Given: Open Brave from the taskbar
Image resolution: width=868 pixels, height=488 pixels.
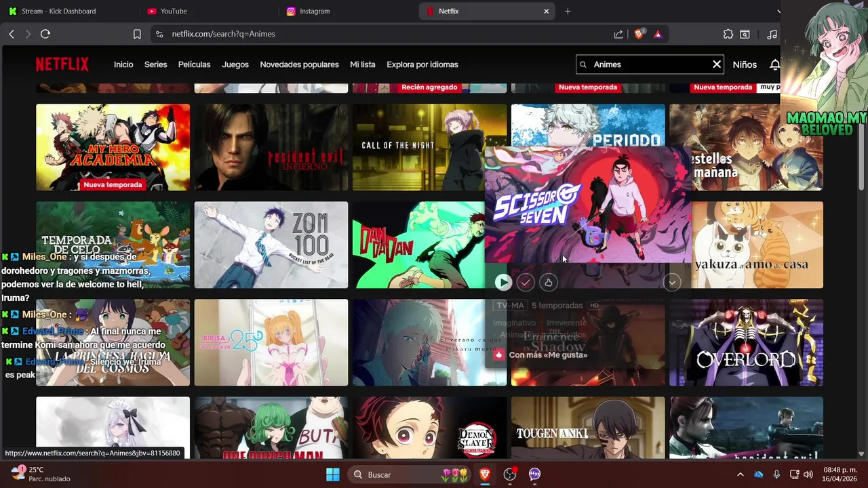Looking at the screenshot, I should [x=485, y=474].
